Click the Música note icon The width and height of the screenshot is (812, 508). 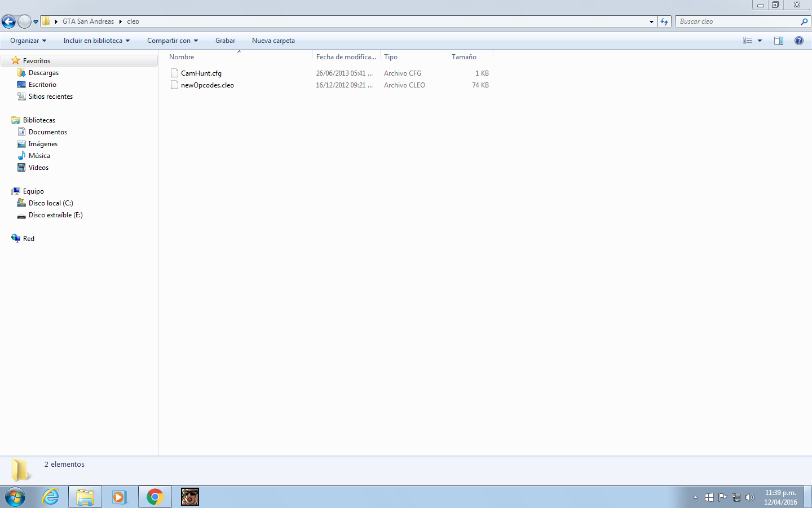tap(21, 155)
